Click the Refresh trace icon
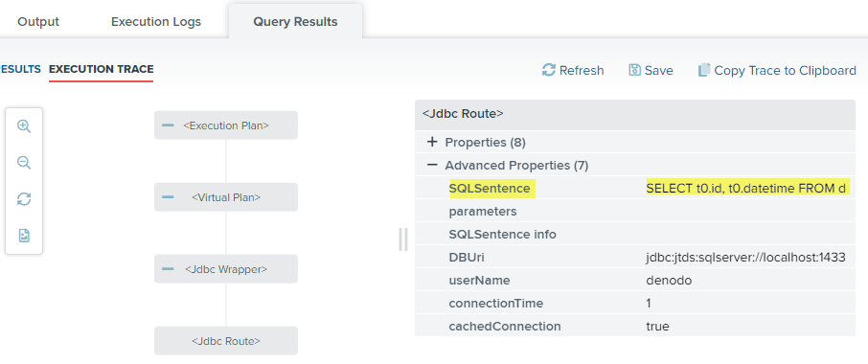 (x=549, y=70)
